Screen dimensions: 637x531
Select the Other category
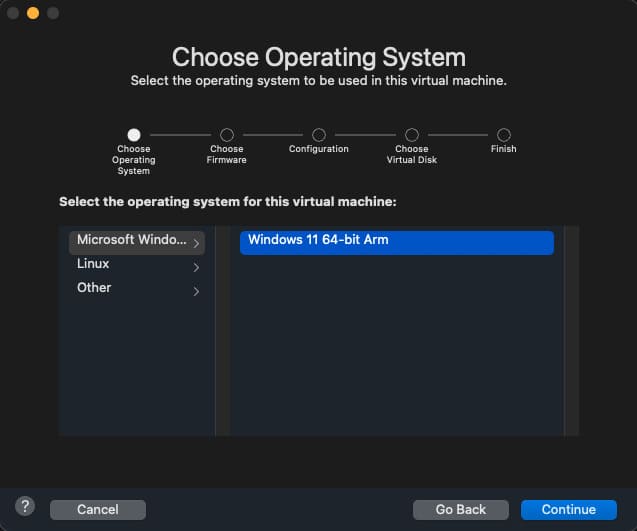[94, 288]
